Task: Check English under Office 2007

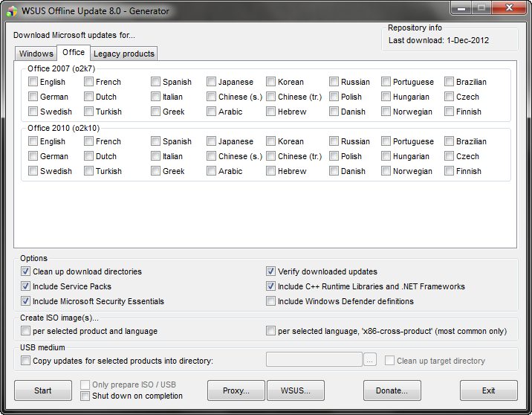Action: tap(33, 82)
